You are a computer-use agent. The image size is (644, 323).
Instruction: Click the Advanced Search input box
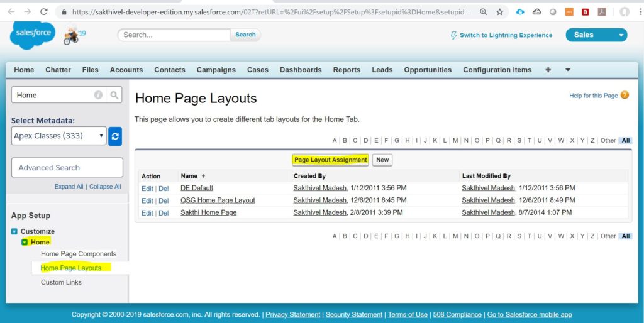click(x=67, y=167)
